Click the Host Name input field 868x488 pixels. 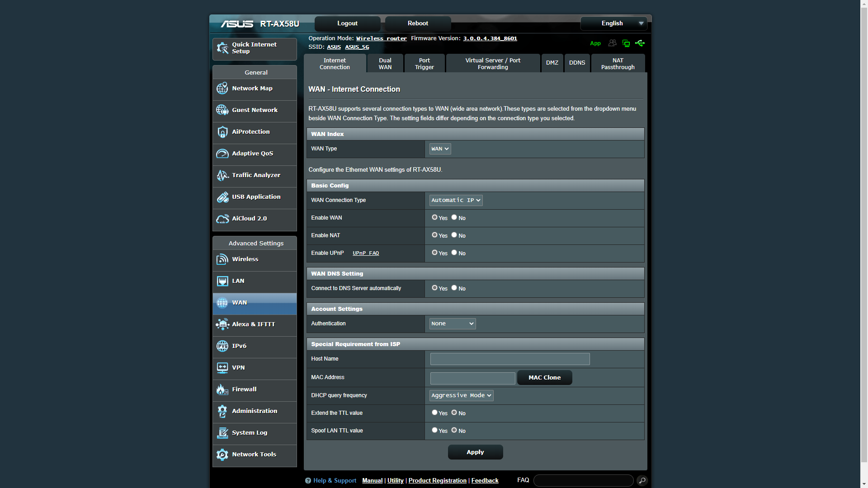pyautogui.click(x=509, y=359)
